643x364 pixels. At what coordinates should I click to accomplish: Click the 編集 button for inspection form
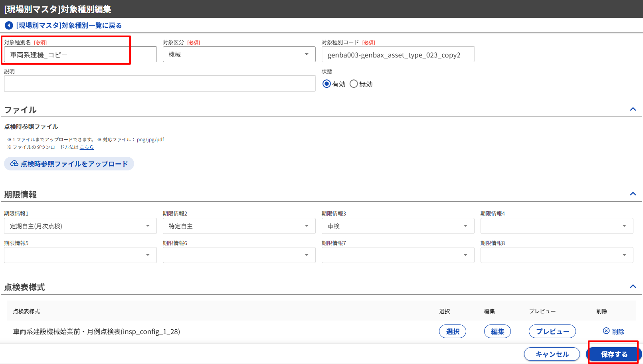(x=497, y=331)
